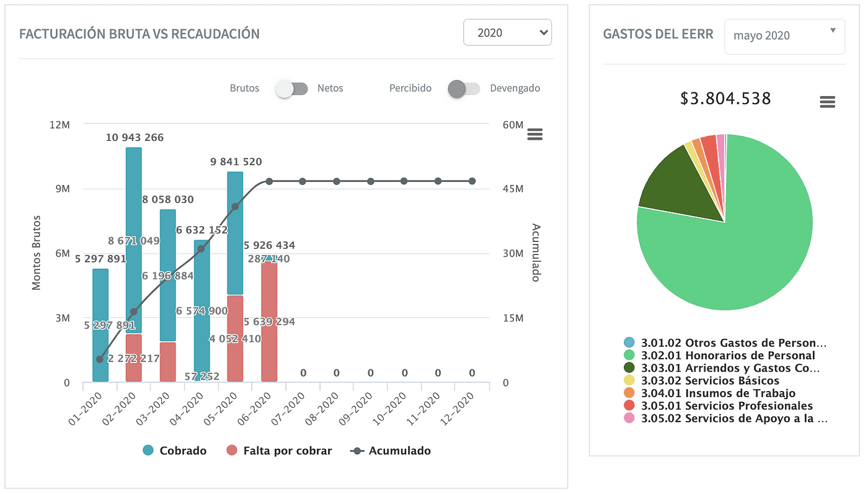Click the Acumulado line point at 07-2020

pyautogui.click(x=303, y=181)
